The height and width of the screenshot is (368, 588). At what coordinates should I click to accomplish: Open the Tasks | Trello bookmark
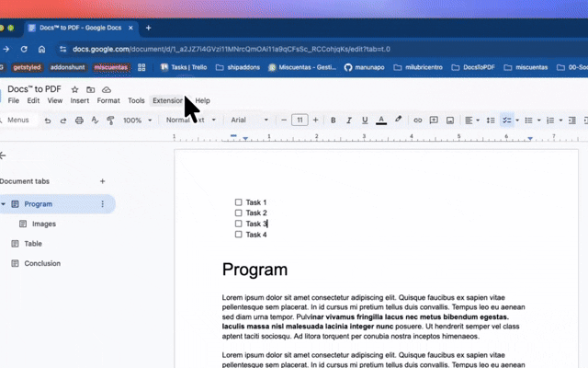coord(184,67)
